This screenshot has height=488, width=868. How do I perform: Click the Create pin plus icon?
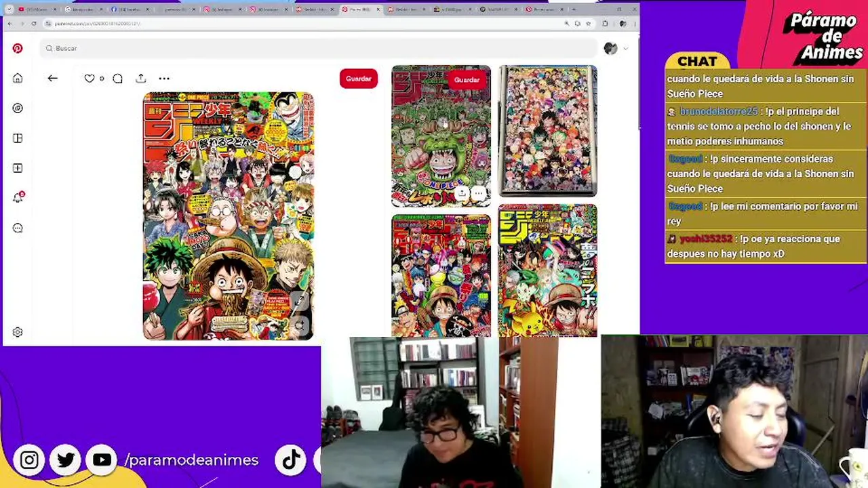click(x=18, y=168)
